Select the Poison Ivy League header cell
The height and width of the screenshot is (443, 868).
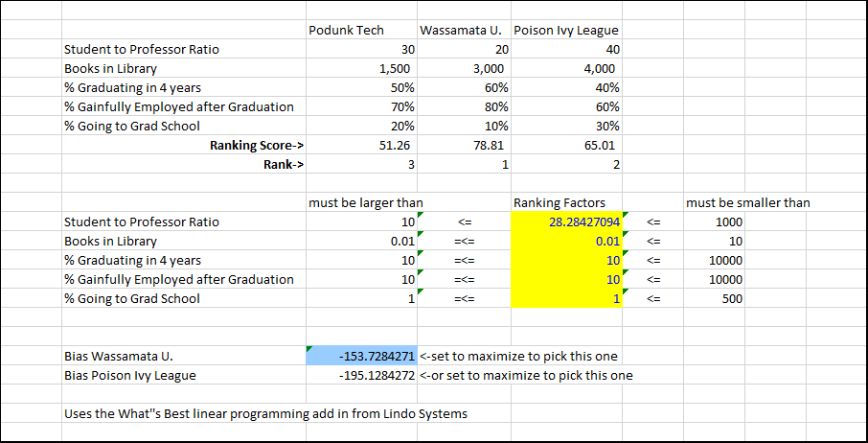pyautogui.click(x=566, y=30)
